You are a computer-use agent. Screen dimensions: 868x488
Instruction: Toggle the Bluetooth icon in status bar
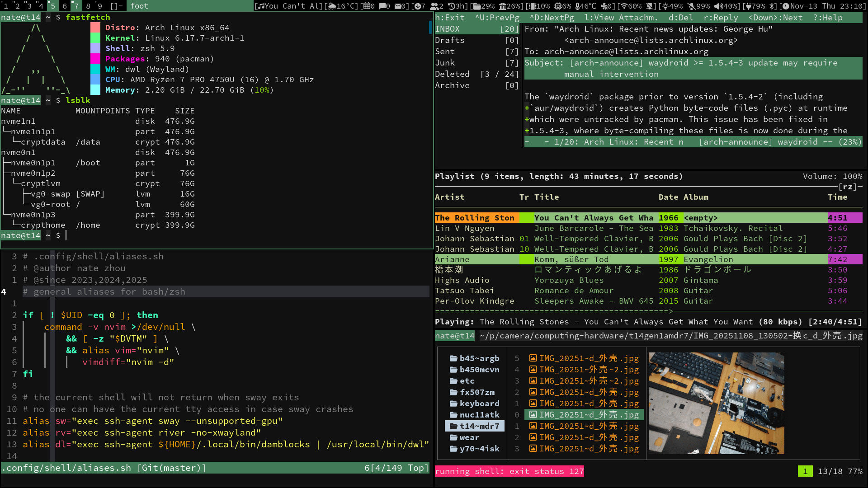pyautogui.click(x=773, y=6)
